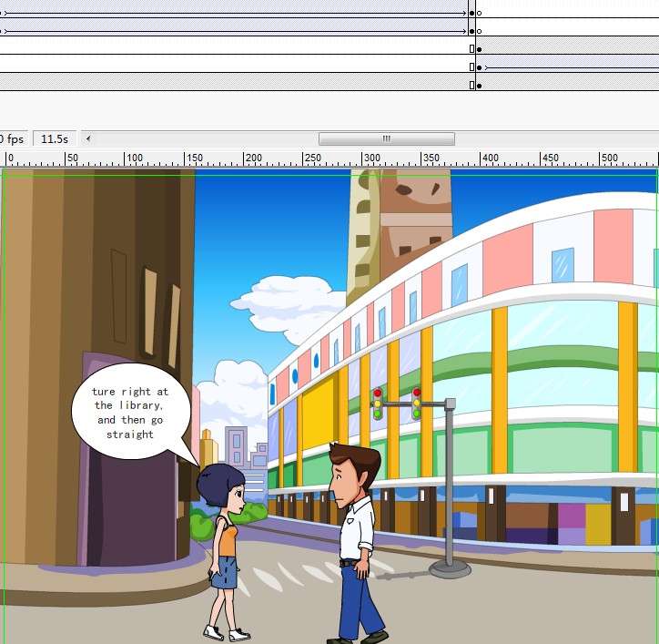The height and width of the screenshot is (644, 659).
Task: Click the 11.5s elapsed time readout
Action: tap(53, 138)
